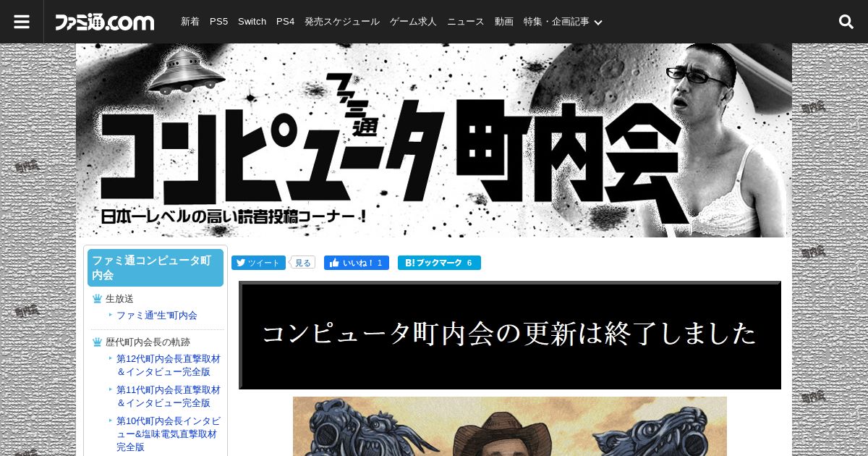
Task: Open the ゲーム求人 nav link
Action: click(413, 22)
